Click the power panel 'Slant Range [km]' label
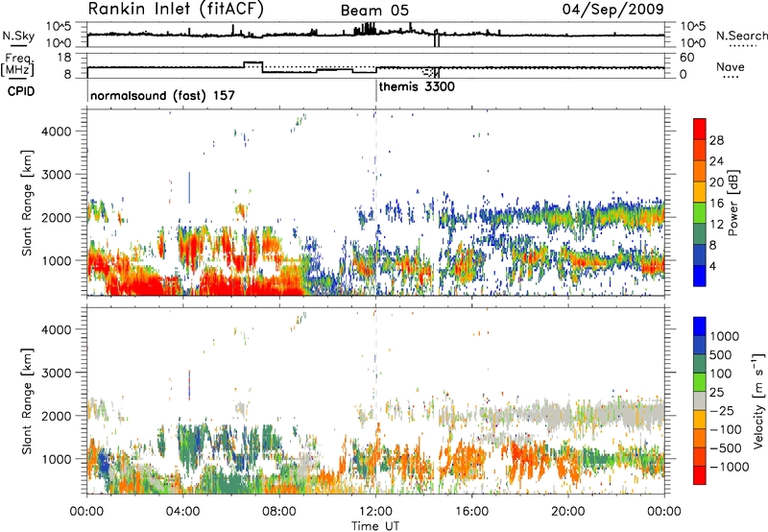The image size is (768, 532). [27, 203]
